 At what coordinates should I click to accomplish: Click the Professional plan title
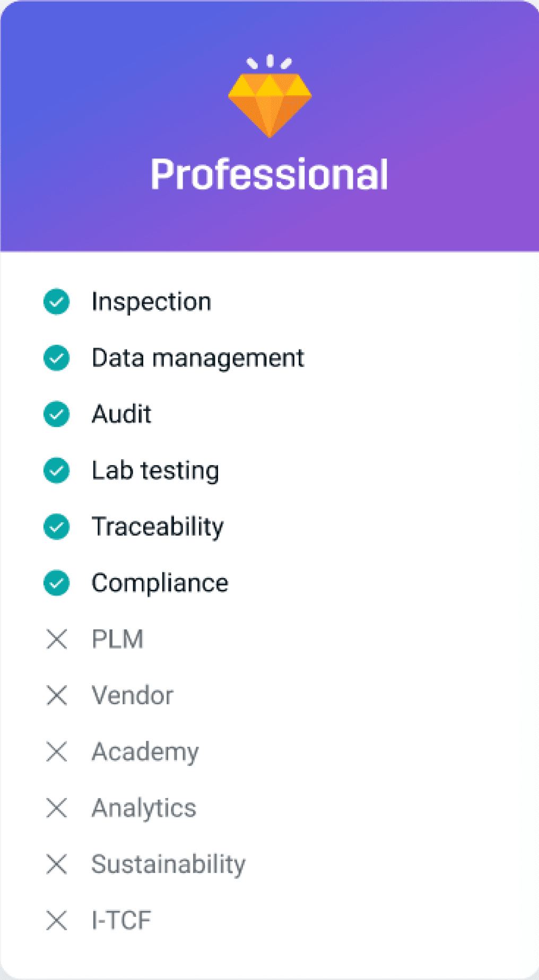click(x=269, y=174)
